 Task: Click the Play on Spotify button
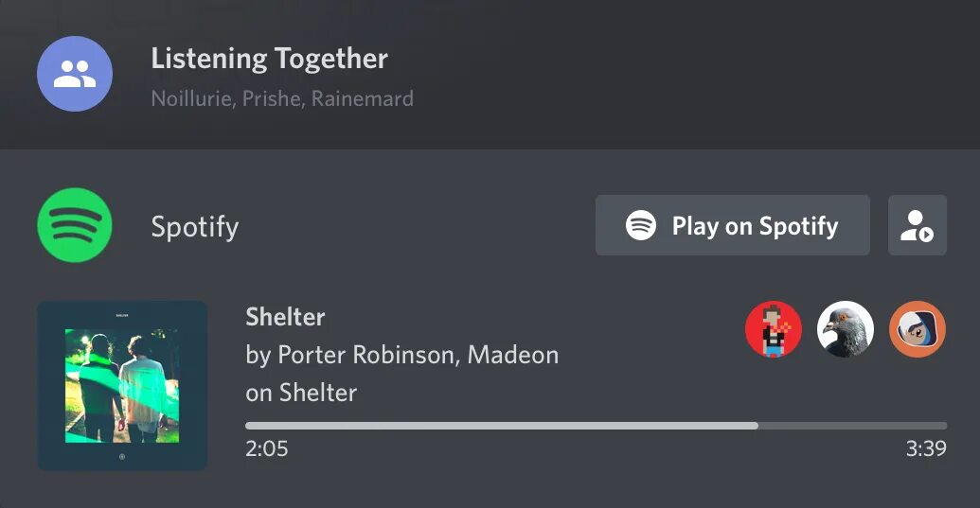pyautogui.click(x=733, y=225)
